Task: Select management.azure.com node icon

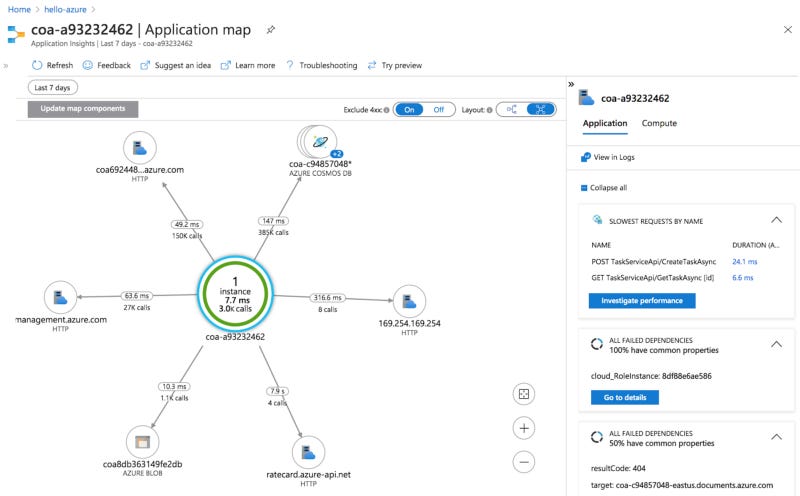Action: click(60, 297)
